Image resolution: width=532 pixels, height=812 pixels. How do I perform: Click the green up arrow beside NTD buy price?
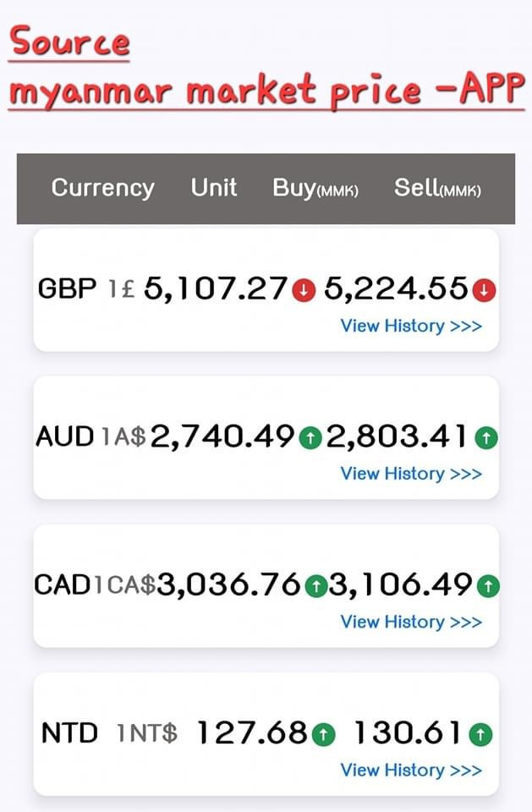323,734
